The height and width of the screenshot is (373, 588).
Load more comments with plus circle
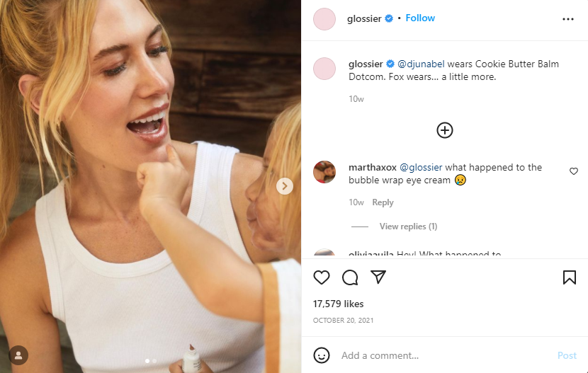(444, 130)
